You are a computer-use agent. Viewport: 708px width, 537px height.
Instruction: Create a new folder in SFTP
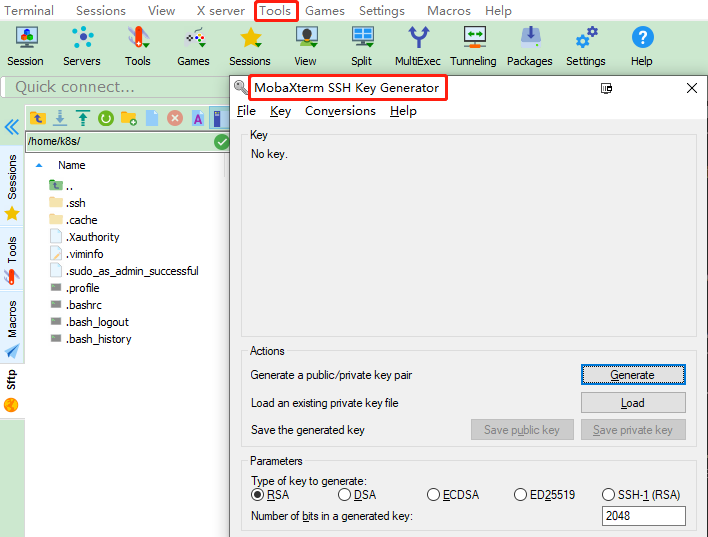click(129, 118)
